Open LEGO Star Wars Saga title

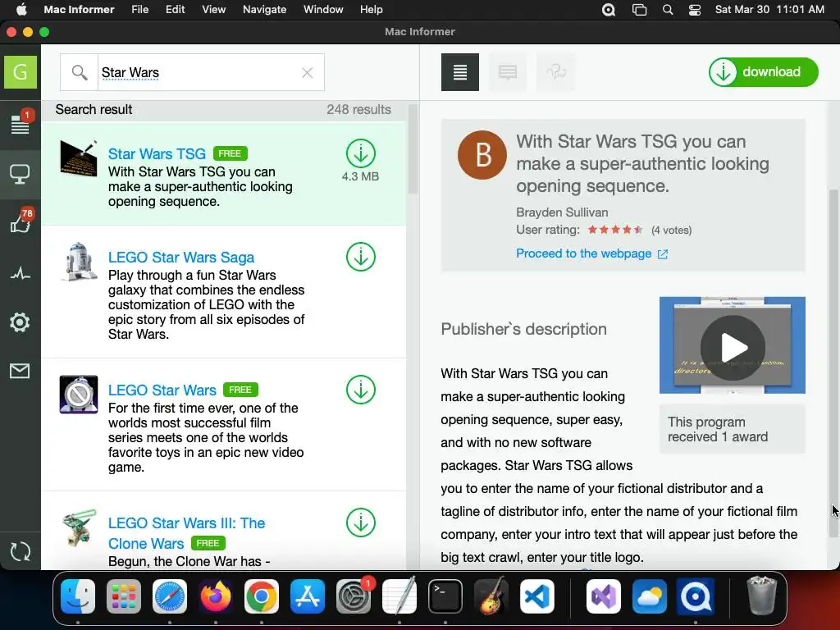(181, 257)
